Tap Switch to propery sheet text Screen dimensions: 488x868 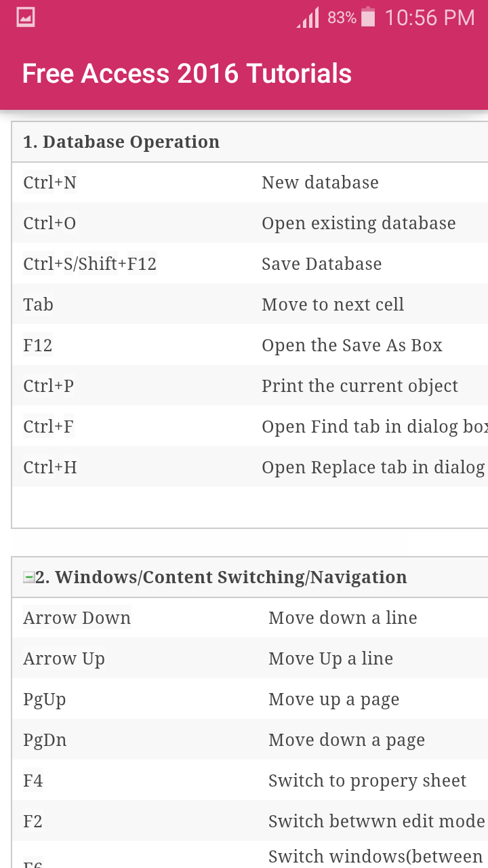pyautogui.click(x=367, y=781)
